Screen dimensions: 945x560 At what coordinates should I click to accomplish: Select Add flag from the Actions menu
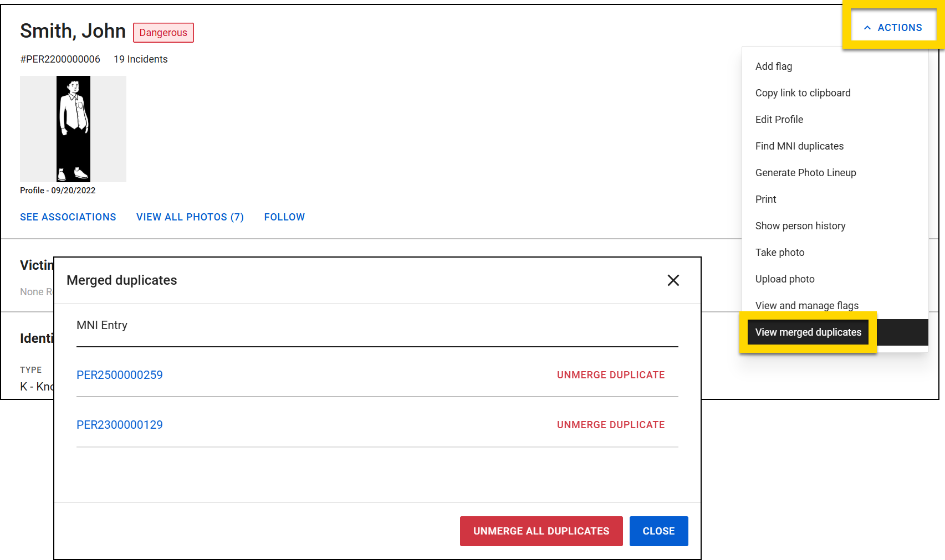coord(773,66)
